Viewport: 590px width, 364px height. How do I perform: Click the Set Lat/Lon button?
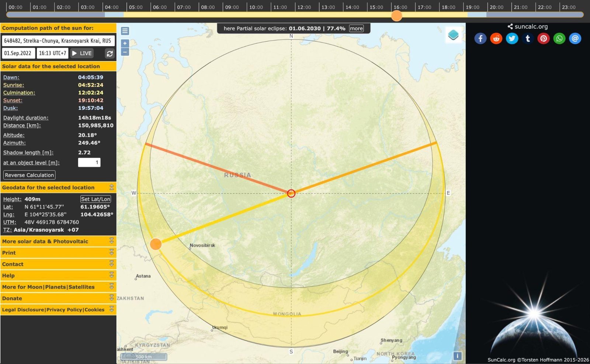pyautogui.click(x=96, y=199)
